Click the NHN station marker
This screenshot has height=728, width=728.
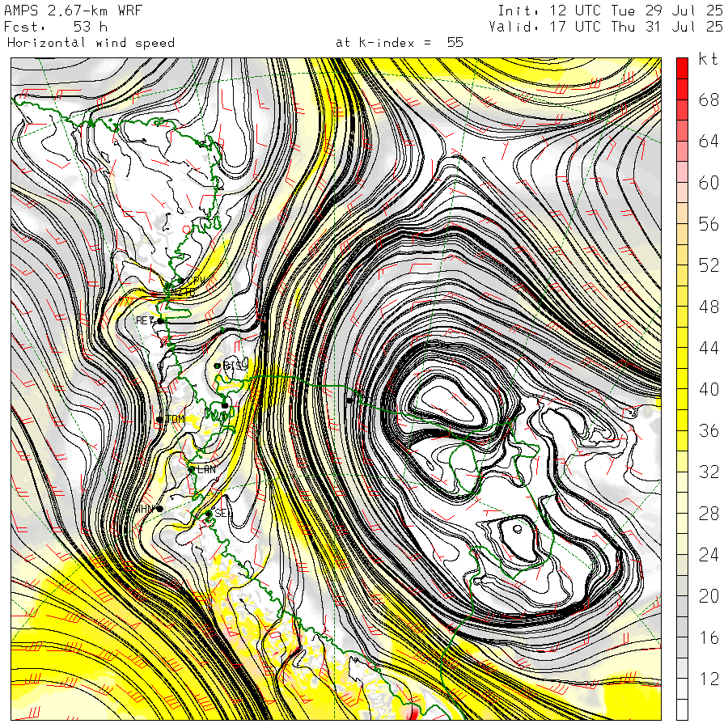click(x=159, y=509)
